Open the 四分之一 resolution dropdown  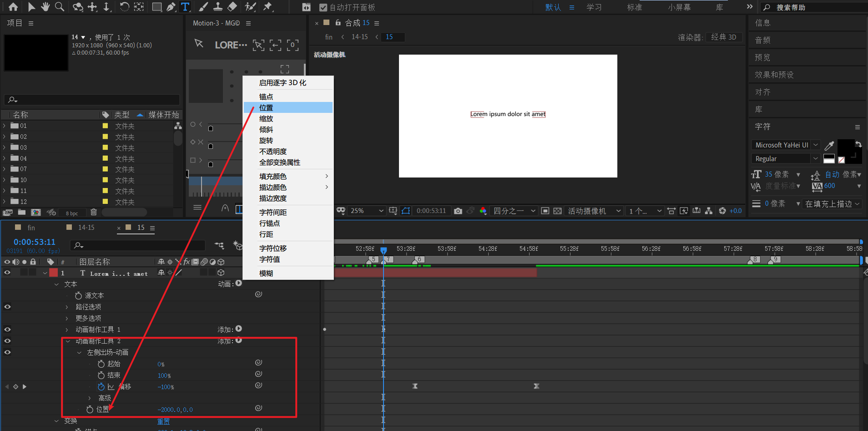coord(514,211)
